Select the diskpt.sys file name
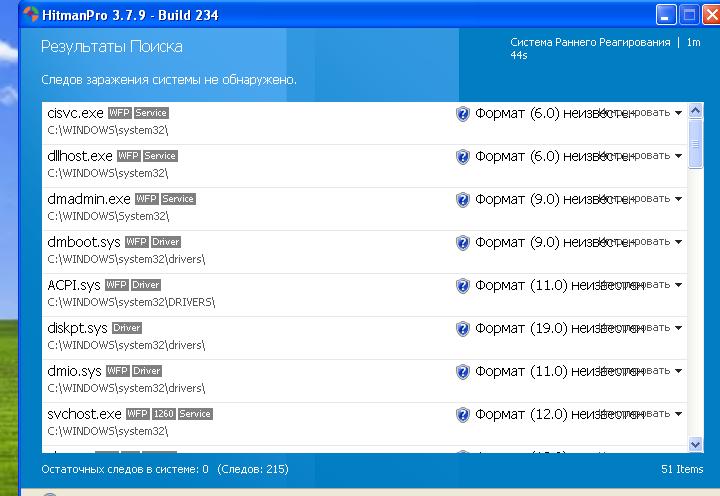The width and height of the screenshot is (720, 496). [77, 328]
